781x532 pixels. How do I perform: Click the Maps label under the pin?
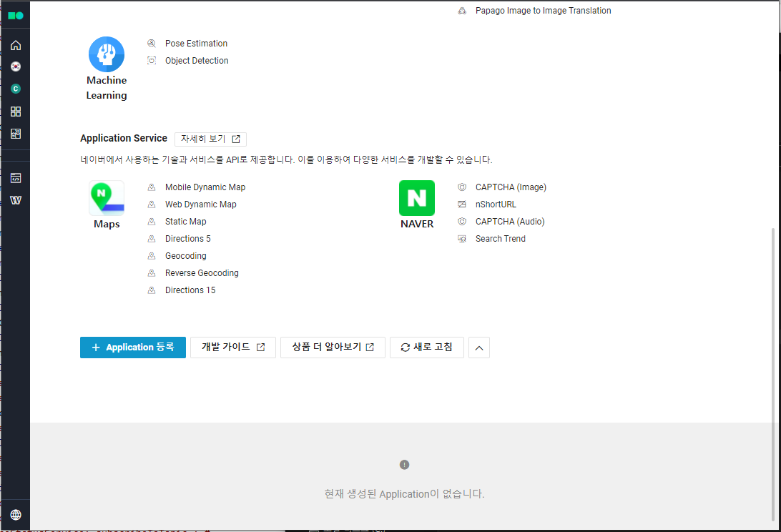click(x=107, y=224)
